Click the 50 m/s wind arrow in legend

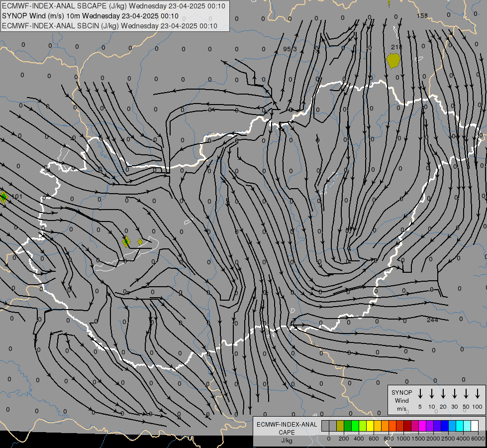click(466, 393)
